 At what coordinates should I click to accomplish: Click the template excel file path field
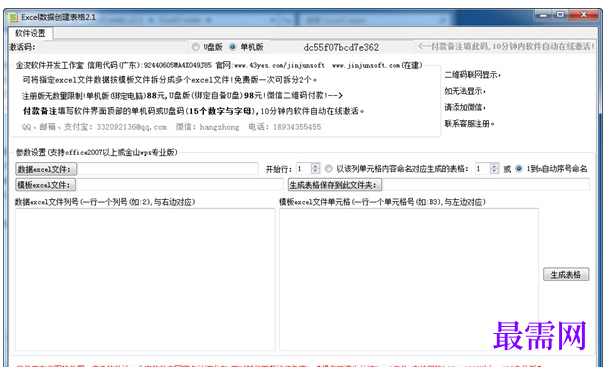[180, 184]
